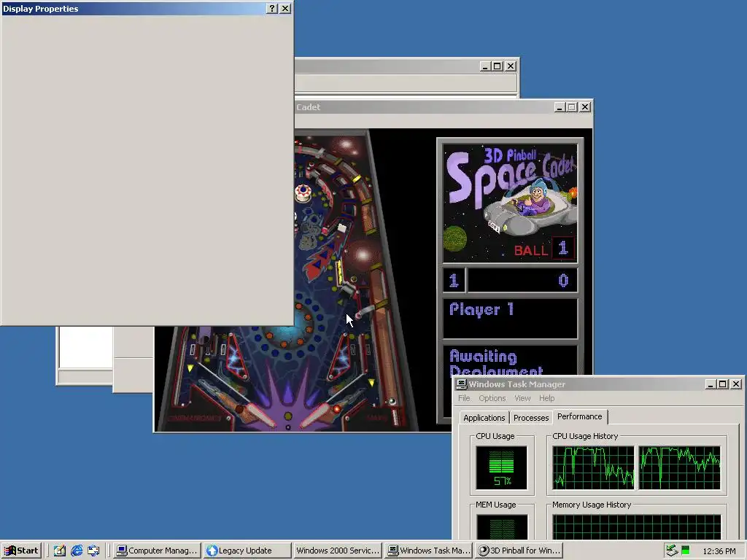Click the system clock showing 12:36 PM
The height and width of the screenshot is (560, 747).
(x=719, y=551)
